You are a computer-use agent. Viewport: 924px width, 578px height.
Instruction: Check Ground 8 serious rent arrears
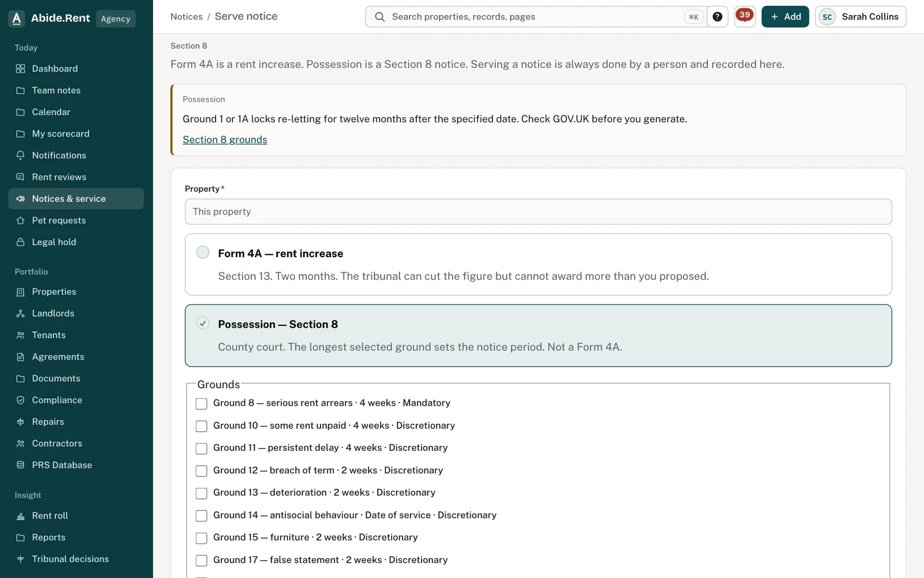(x=202, y=403)
